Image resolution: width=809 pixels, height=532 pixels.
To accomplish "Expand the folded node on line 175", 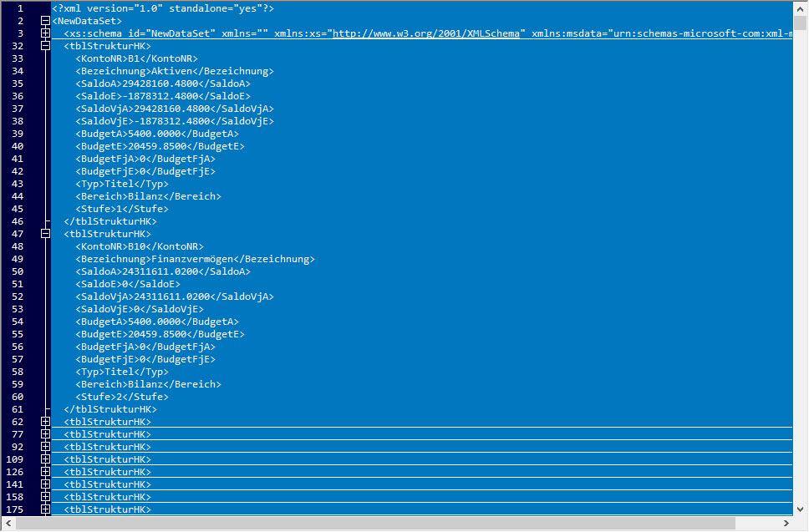I will click(x=45, y=509).
